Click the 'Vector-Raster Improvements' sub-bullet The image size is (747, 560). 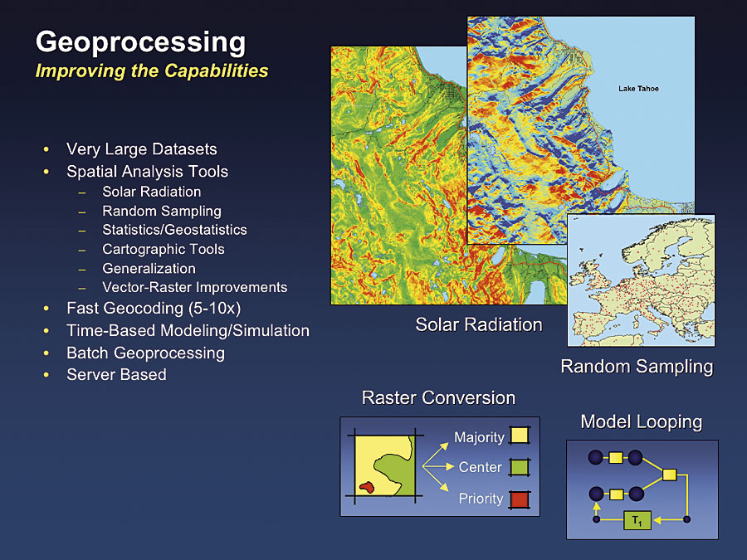coord(194,287)
